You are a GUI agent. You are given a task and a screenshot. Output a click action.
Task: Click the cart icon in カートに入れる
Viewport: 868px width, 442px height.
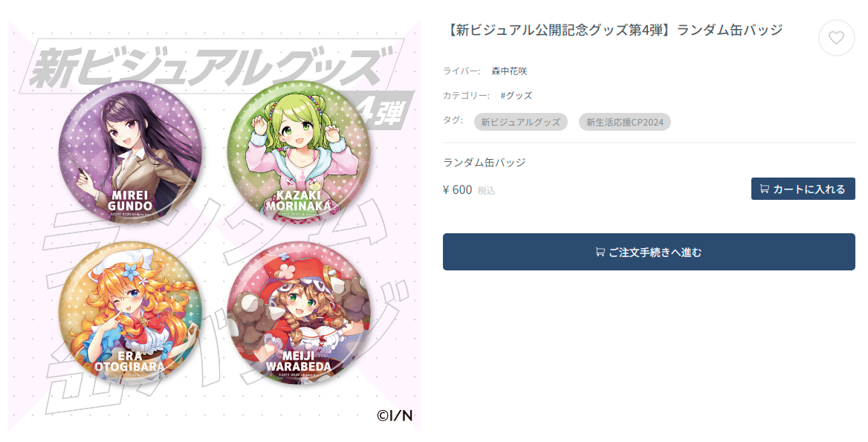point(765,189)
